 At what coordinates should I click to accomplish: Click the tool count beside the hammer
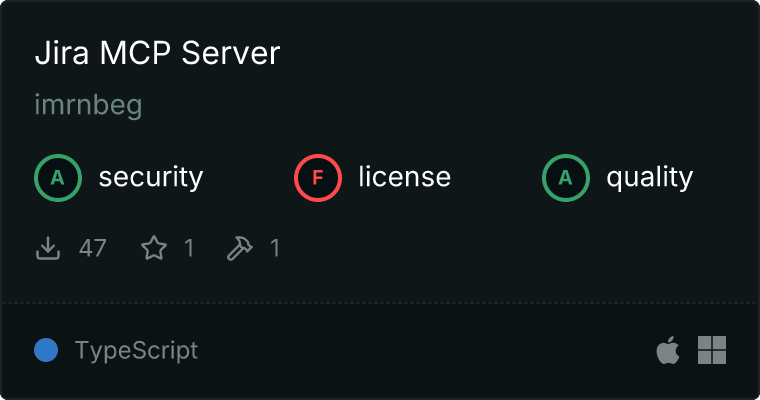pos(275,248)
